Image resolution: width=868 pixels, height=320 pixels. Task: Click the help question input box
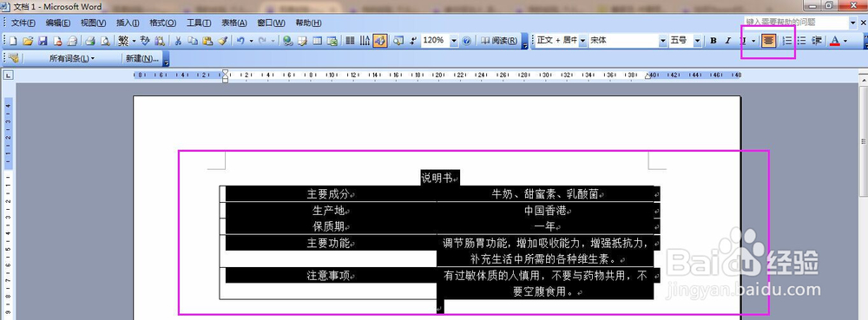coord(796,22)
